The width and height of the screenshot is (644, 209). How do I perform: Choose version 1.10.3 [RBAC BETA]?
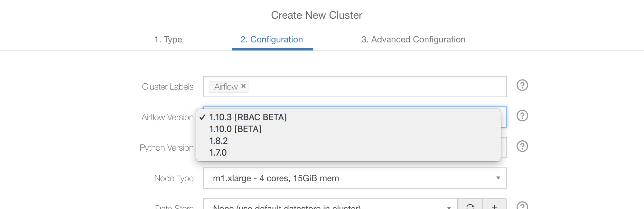click(x=348, y=117)
